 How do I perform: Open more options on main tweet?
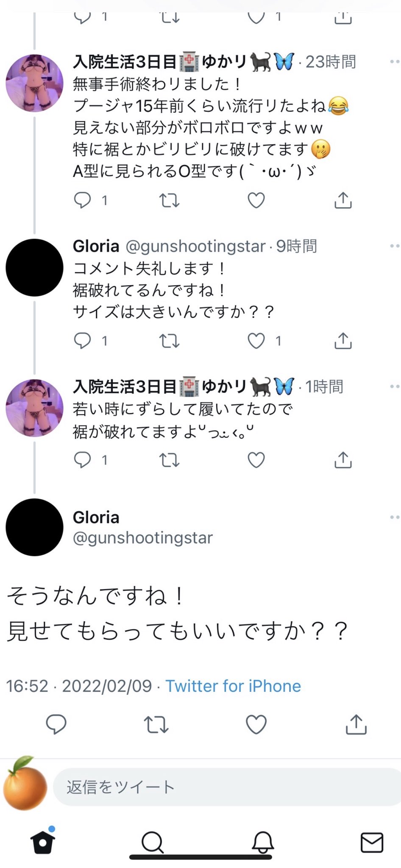[x=395, y=517]
